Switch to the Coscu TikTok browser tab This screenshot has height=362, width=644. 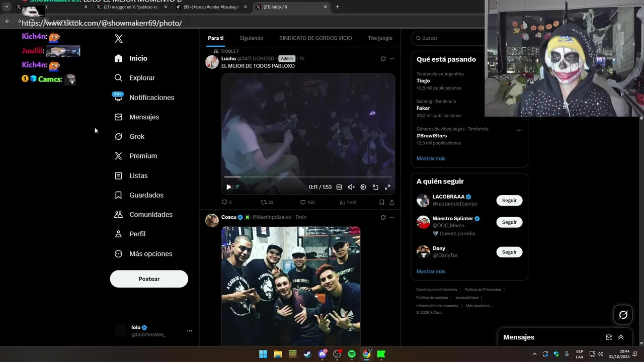(211, 7)
